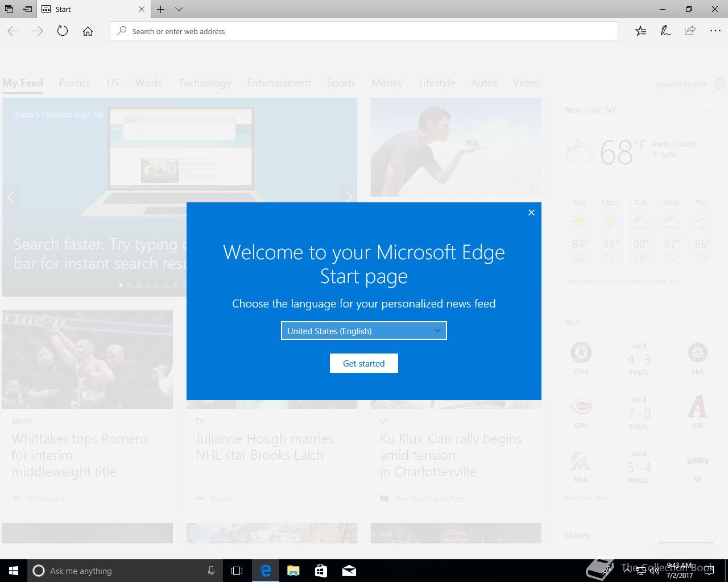Open the More actions ellipsis menu
Screen dimensions: 728x582
715,31
